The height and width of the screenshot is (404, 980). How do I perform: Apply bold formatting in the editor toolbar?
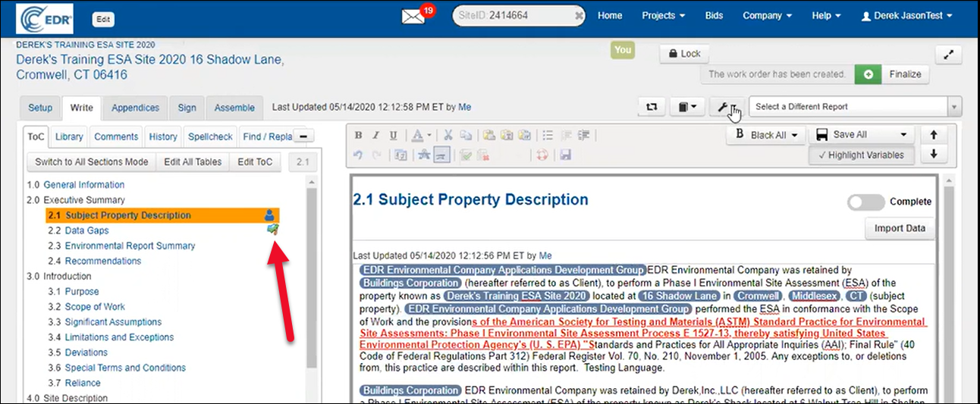click(358, 136)
